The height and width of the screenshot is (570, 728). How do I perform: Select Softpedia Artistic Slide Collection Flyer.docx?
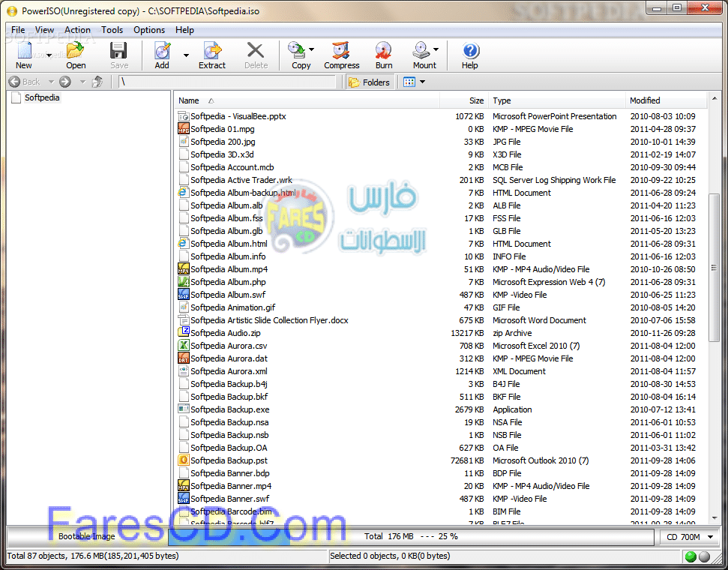click(269, 320)
